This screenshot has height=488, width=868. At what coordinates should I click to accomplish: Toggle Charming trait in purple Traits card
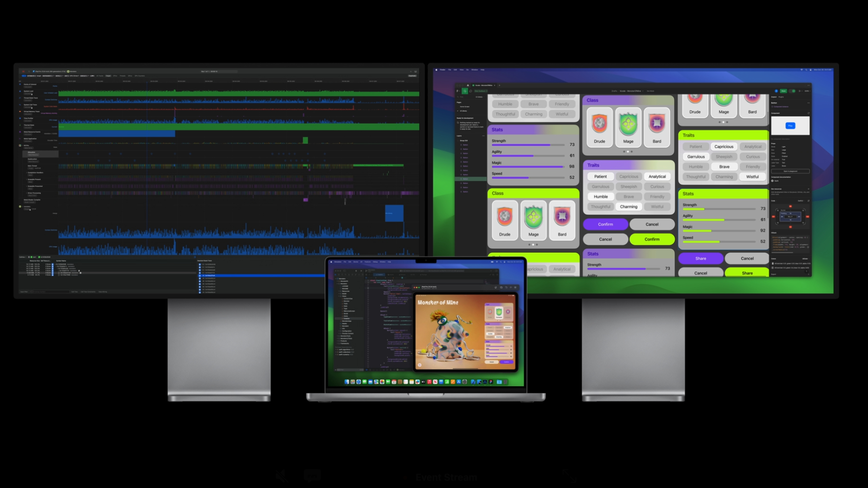click(x=629, y=206)
